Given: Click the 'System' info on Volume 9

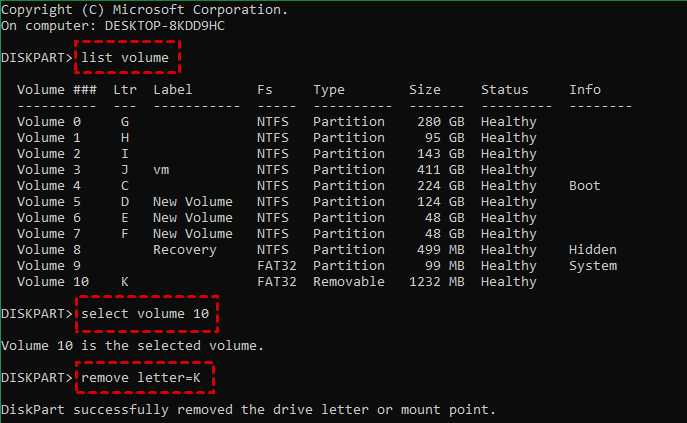Looking at the screenshot, I should (593, 266).
